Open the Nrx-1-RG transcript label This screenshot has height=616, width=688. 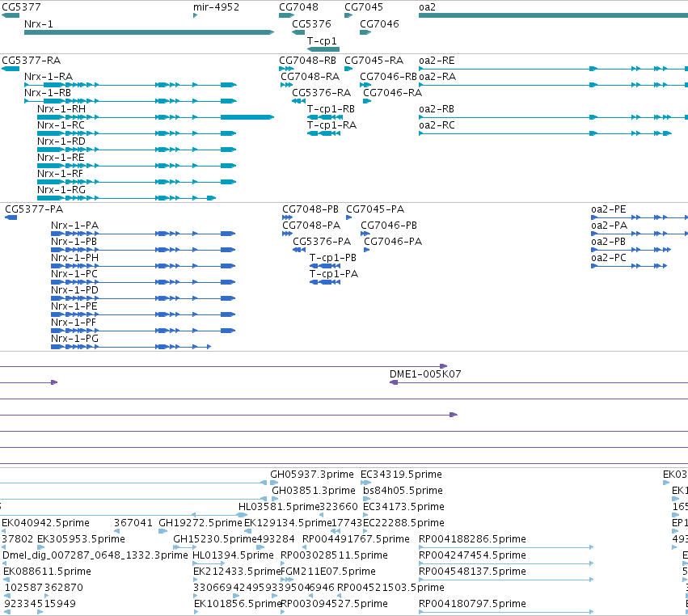(x=61, y=190)
